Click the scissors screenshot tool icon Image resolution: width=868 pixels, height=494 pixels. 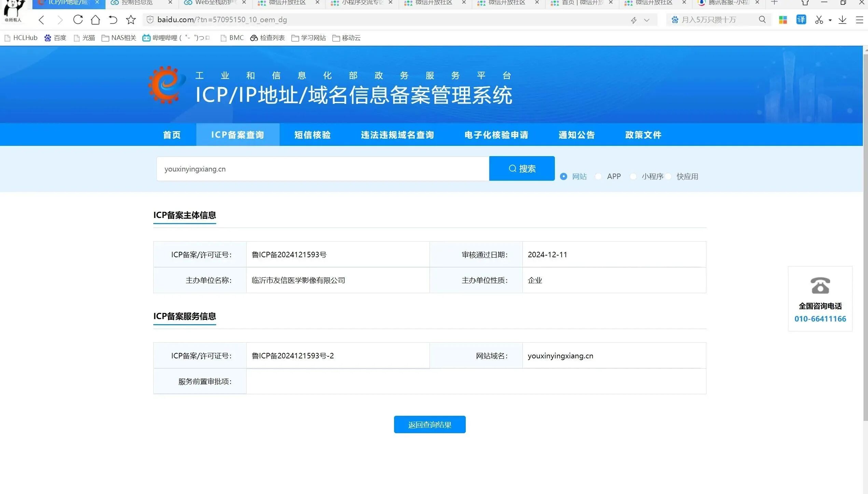coord(819,20)
